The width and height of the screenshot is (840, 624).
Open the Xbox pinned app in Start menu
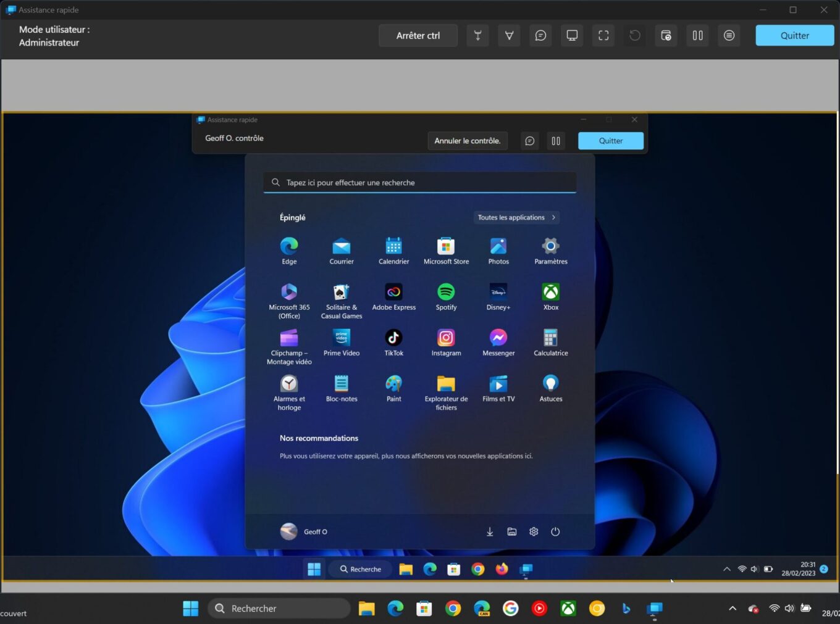(x=551, y=297)
